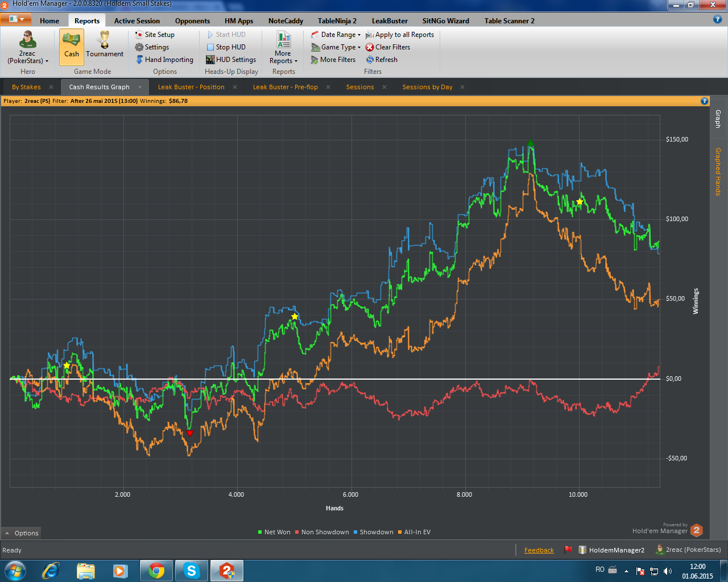728x582 pixels.
Task: Open HUD Settings
Action: (x=231, y=60)
